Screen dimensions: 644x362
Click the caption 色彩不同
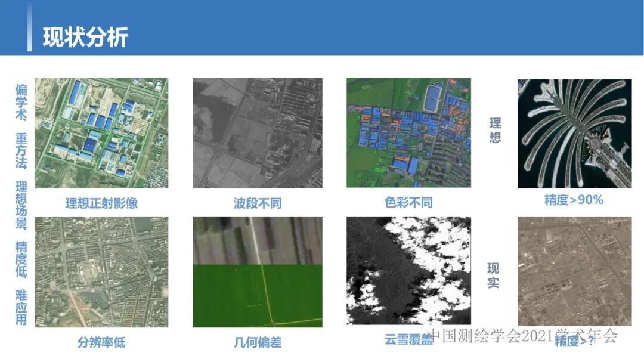[408, 202]
